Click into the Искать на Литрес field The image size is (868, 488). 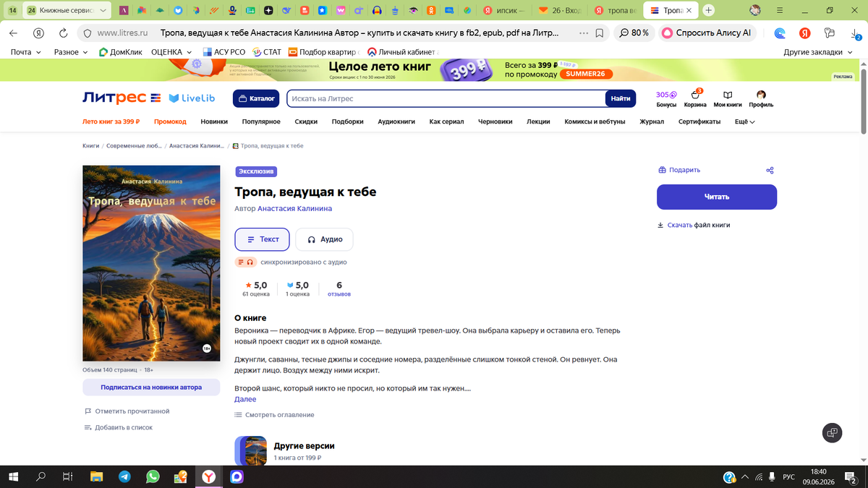click(x=446, y=98)
